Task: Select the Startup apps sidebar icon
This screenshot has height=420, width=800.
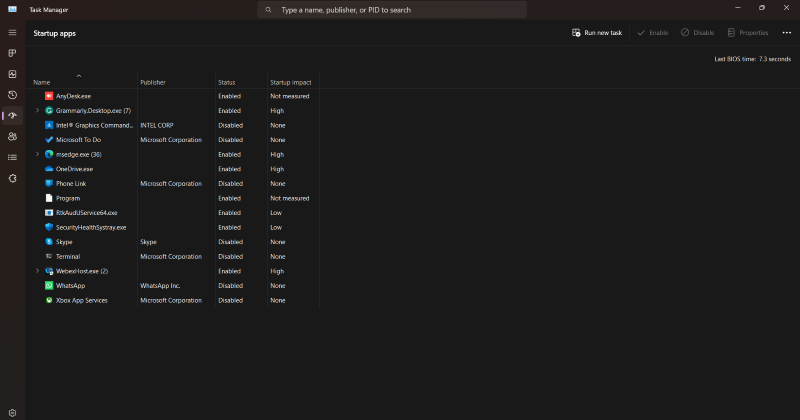Action: pos(12,116)
